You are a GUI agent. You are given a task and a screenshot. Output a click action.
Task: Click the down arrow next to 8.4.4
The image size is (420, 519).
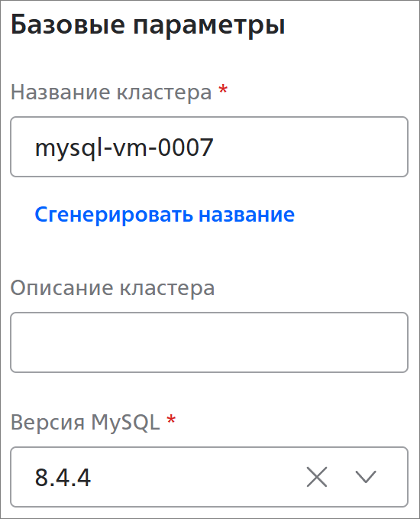pyautogui.click(x=366, y=477)
